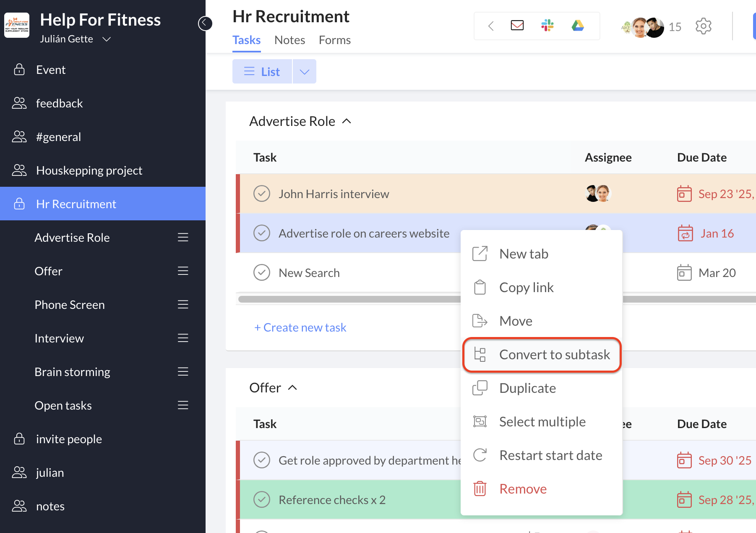The height and width of the screenshot is (533, 756).
Task: Open the feedback project in sidebar
Action: click(103, 103)
